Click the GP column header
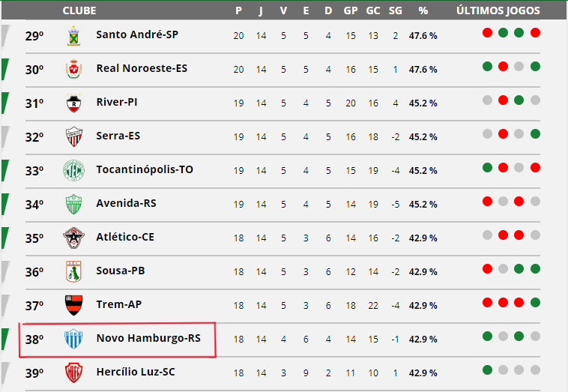Image resolution: width=568 pixels, height=392 pixels. click(350, 10)
